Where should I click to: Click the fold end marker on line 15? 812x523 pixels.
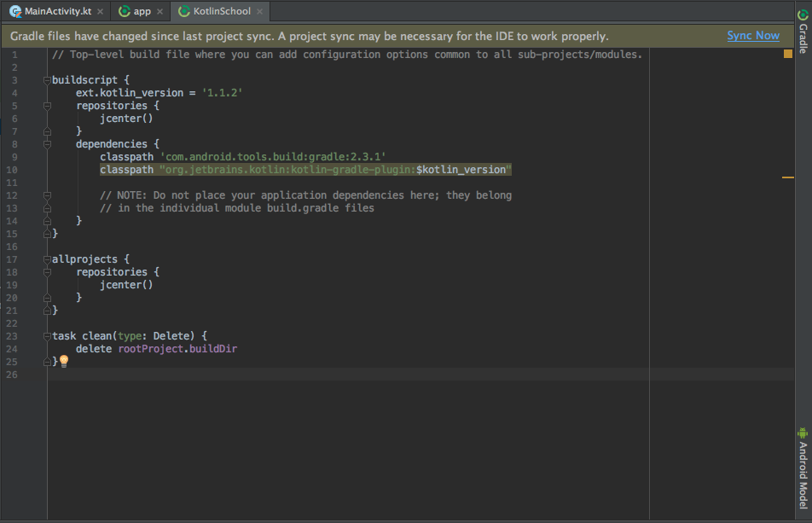pyautogui.click(x=47, y=234)
